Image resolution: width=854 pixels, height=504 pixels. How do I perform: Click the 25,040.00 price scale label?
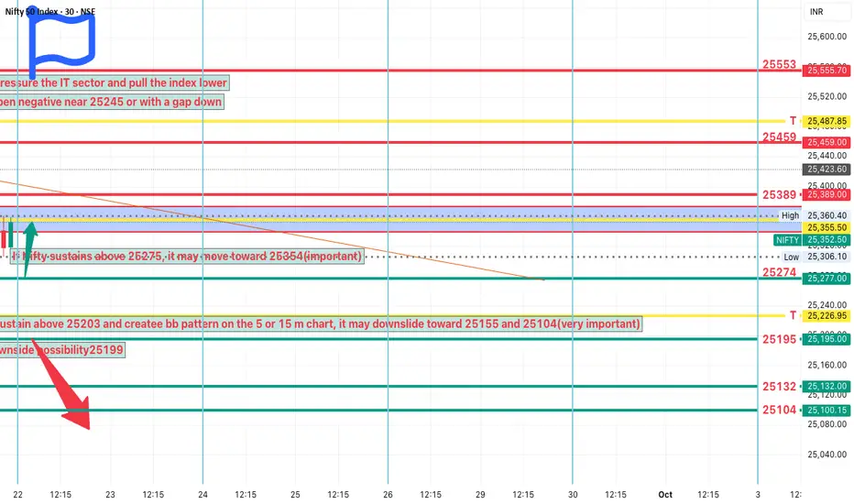pyautogui.click(x=827, y=454)
